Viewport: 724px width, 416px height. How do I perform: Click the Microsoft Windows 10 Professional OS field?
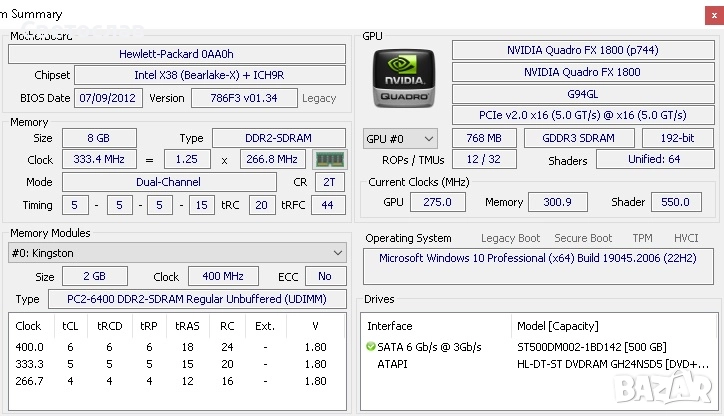click(538, 258)
